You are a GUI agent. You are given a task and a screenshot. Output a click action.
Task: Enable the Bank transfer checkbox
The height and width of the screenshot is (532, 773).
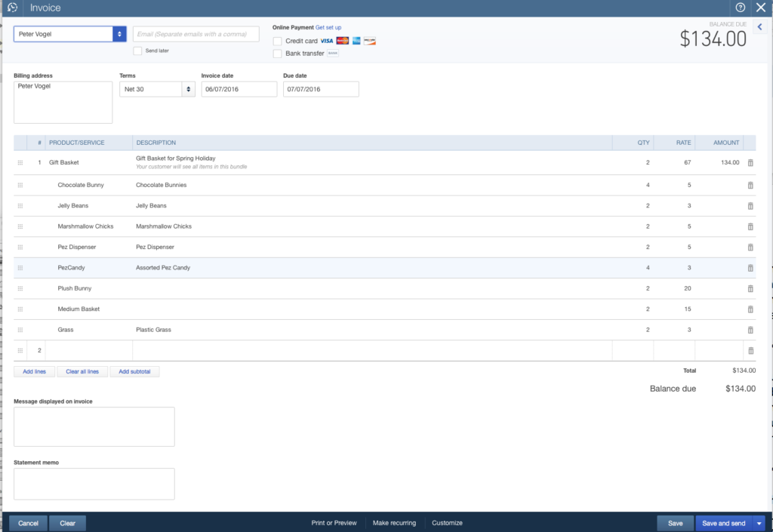278,54
